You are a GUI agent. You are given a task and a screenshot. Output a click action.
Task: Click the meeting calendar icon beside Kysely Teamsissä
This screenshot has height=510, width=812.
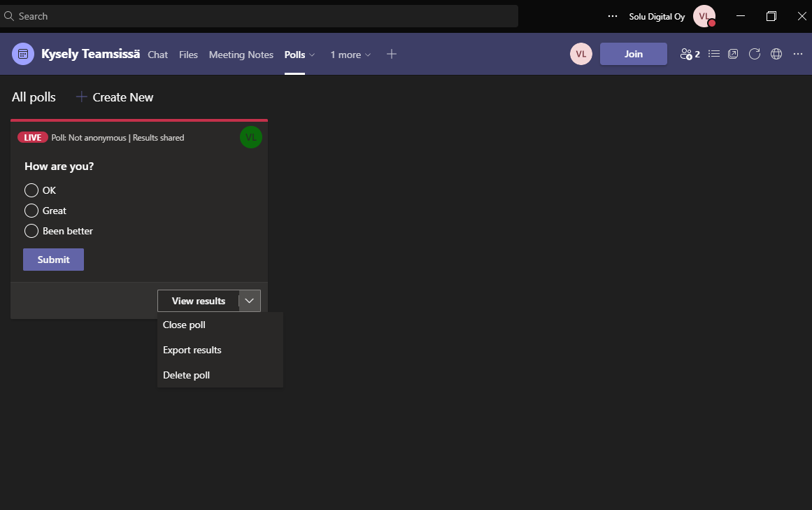click(23, 54)
